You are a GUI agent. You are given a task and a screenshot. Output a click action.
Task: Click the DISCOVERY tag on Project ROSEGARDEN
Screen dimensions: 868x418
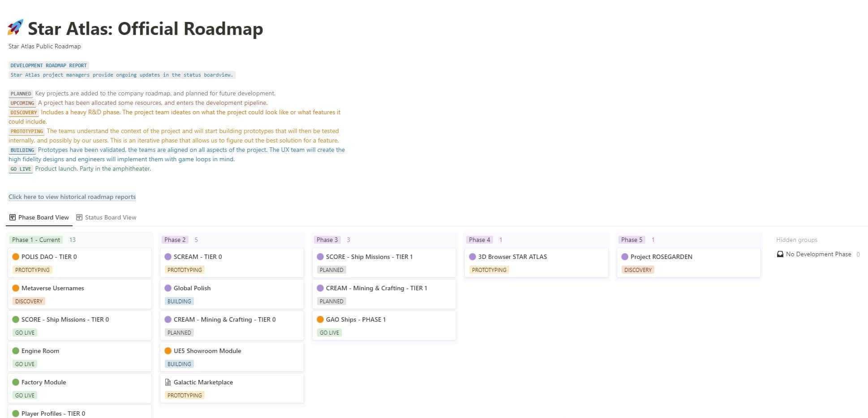[x=638, y=270]
